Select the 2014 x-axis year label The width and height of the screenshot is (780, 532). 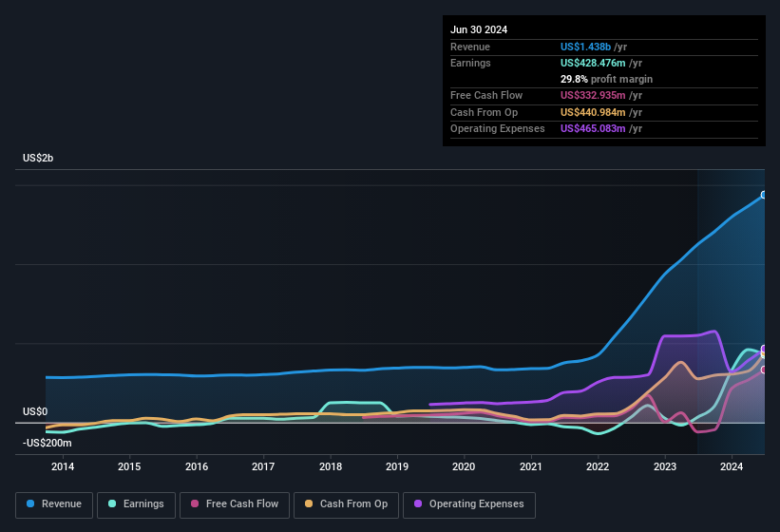(x=63, y=466)
